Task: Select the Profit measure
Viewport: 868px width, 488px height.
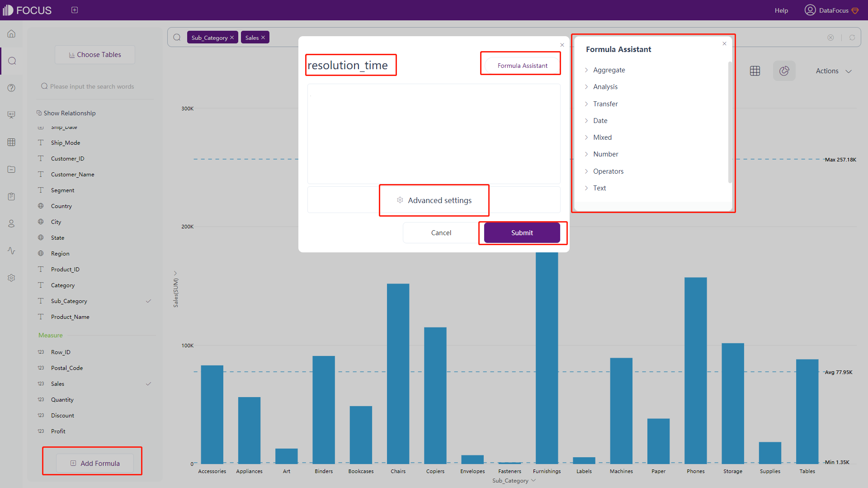Action: click(58, 431)
